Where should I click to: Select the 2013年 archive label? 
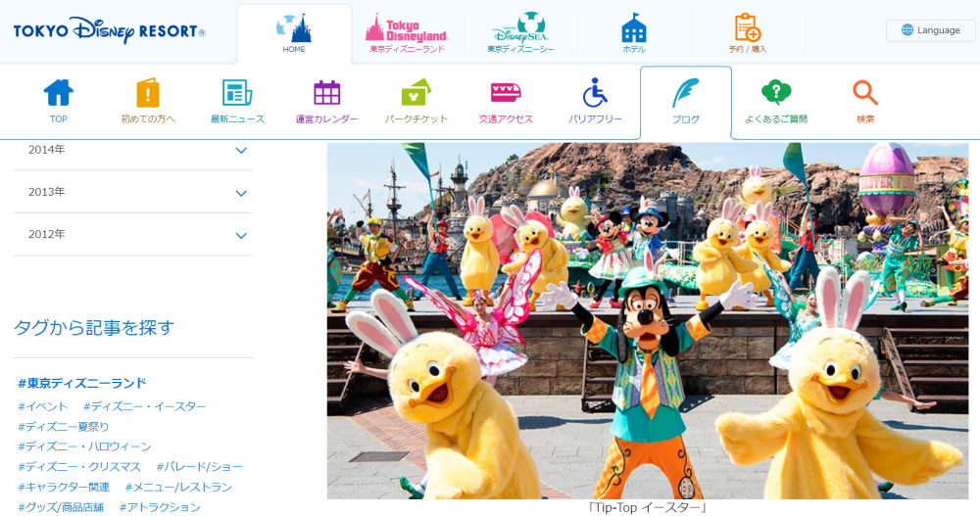[47, 192]
